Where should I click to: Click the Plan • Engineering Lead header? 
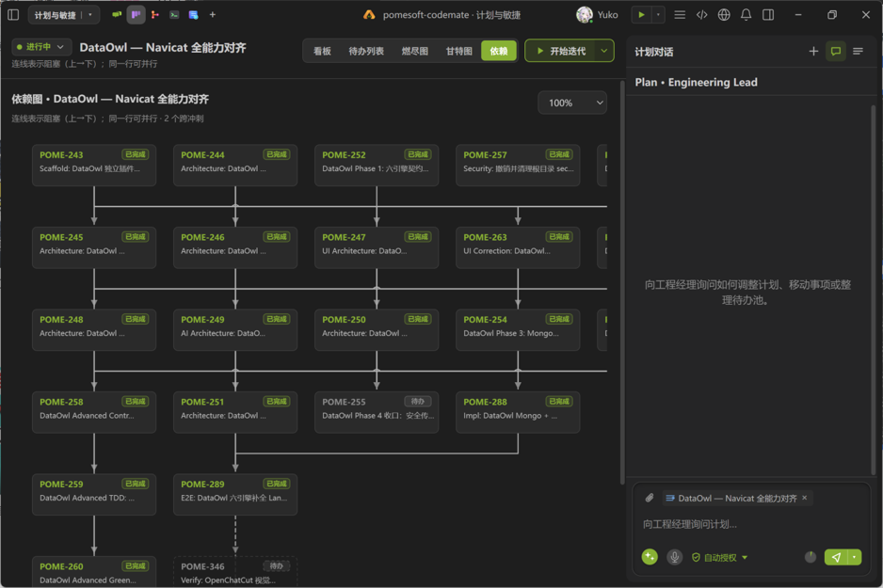(x=696, y=82)
